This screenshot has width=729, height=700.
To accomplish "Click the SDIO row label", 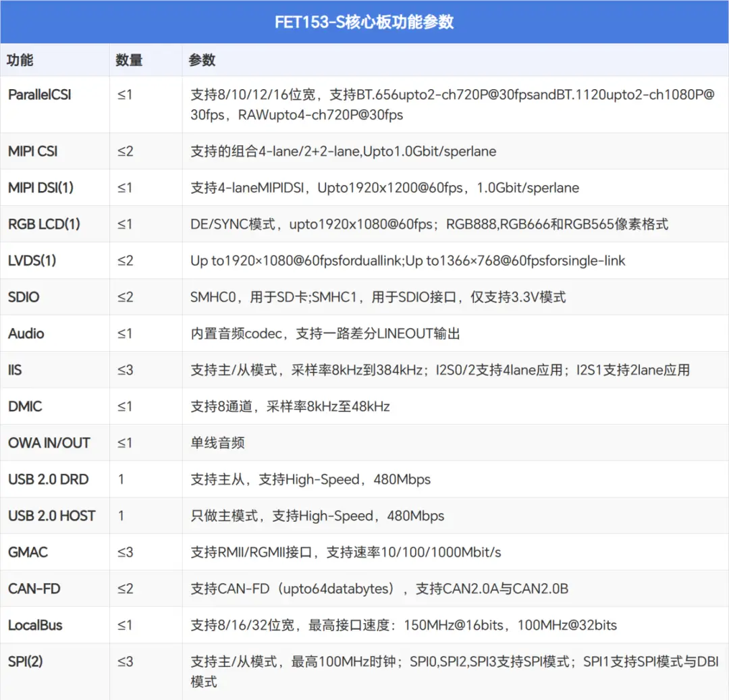I will [22, 297].
